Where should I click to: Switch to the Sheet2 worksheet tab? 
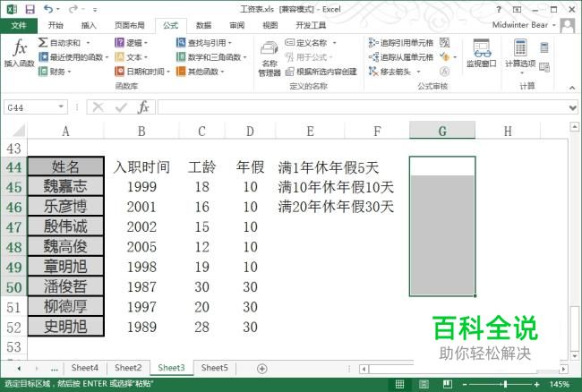click(128, 368)
